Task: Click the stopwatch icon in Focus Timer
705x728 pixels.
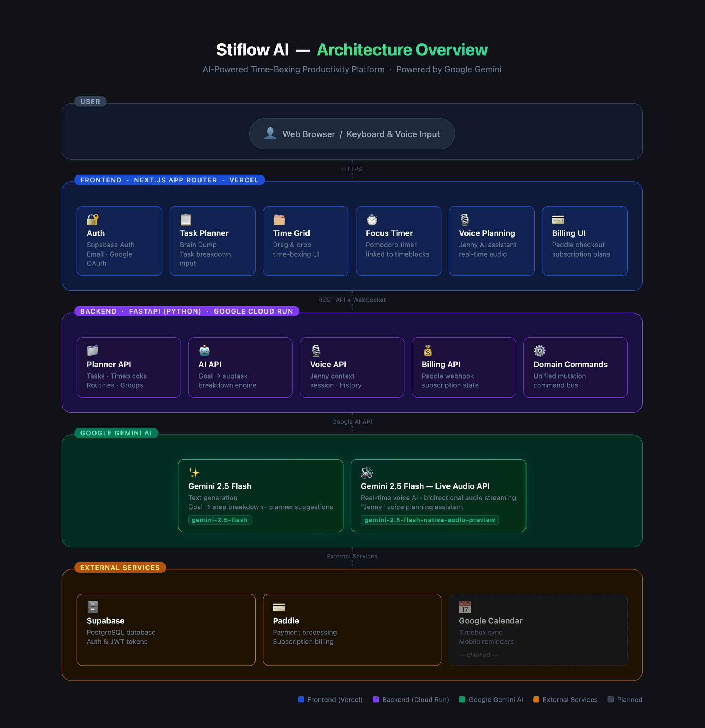Action: coord(372,220)
